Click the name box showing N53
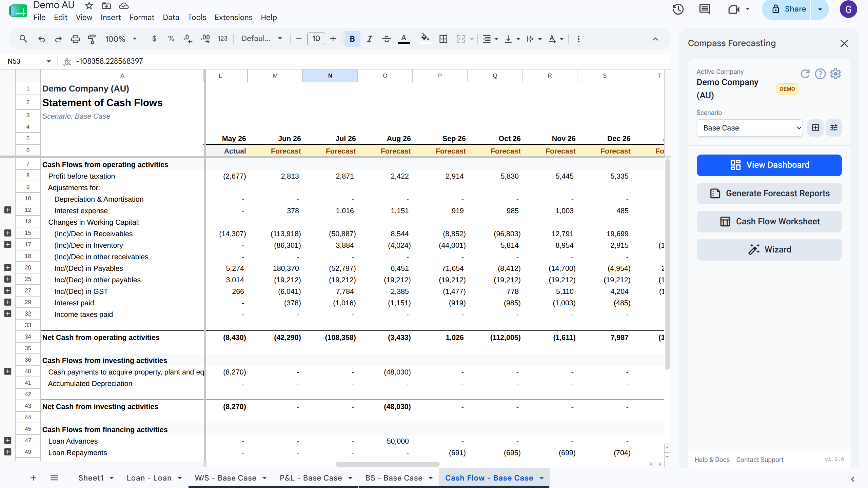This screenshot has width=868, height=488. [x=29, y=61]
